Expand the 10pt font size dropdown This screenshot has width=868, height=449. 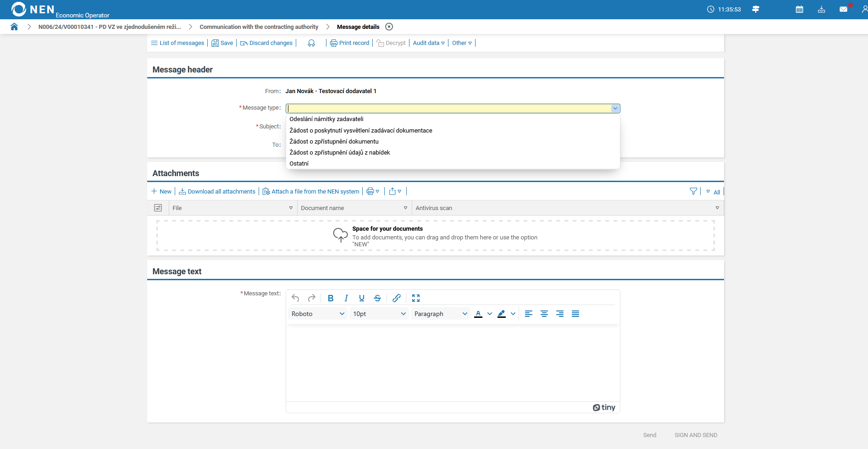coord(379,314)
